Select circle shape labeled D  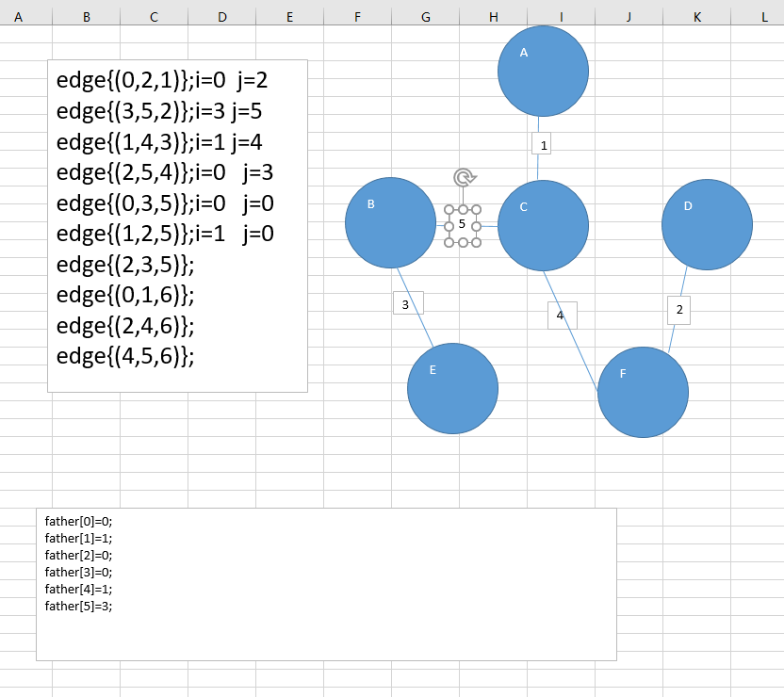pos(707,224)
